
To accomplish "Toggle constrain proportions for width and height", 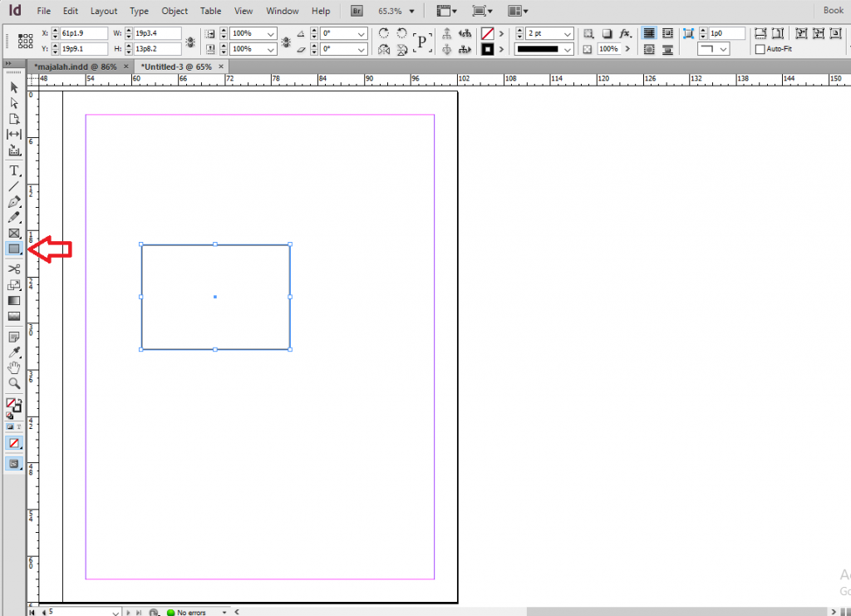I will [190, 42].
